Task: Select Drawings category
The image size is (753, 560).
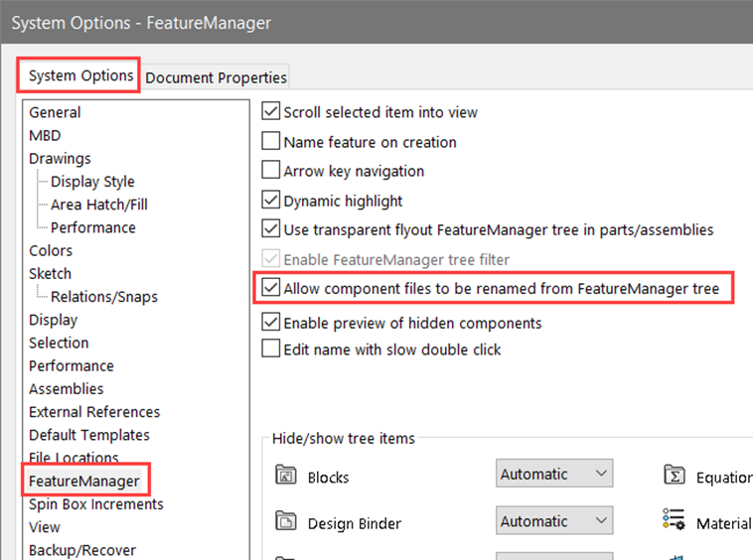Action: 60,158
